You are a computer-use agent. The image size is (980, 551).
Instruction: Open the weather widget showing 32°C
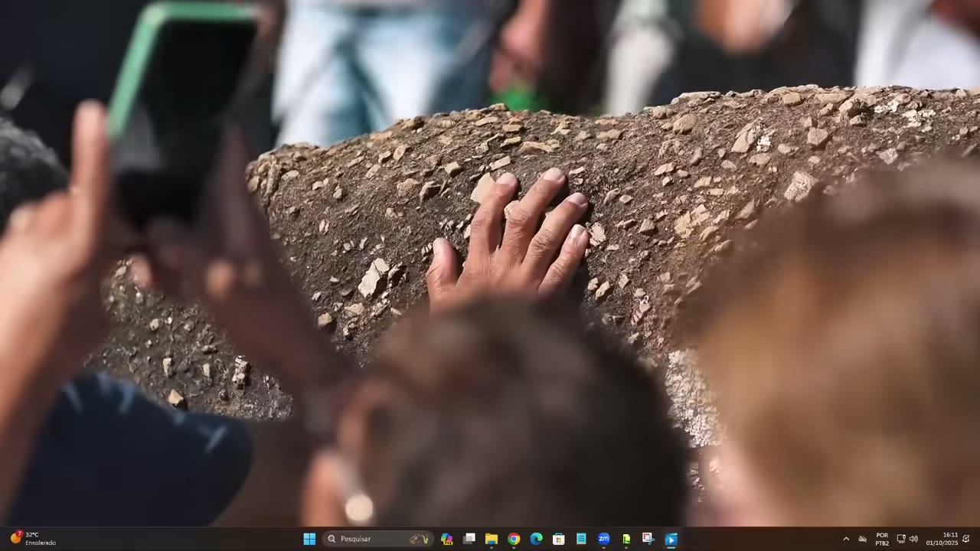[34, 539]
